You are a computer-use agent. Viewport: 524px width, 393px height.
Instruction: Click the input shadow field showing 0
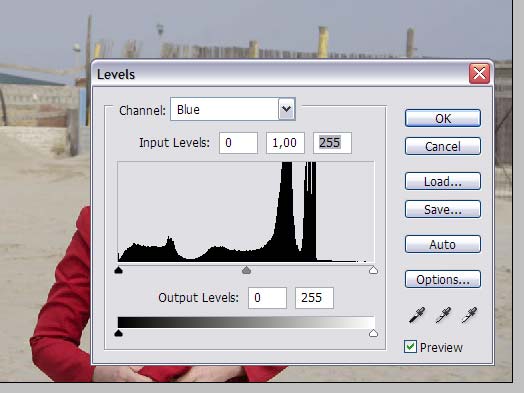point(238,143)
